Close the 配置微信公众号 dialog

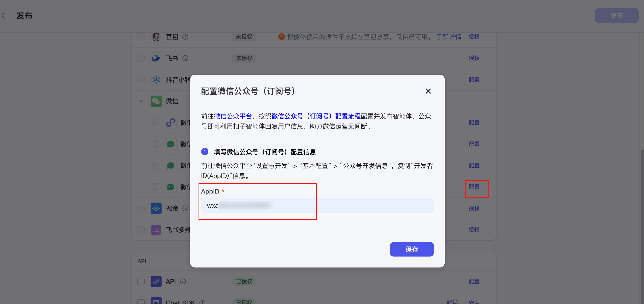[x=428, y=91]
